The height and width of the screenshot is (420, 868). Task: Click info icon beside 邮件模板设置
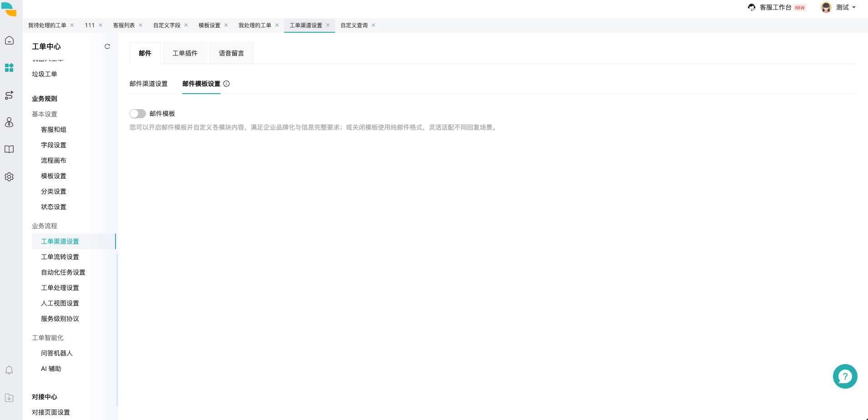(x=226, y=84)
